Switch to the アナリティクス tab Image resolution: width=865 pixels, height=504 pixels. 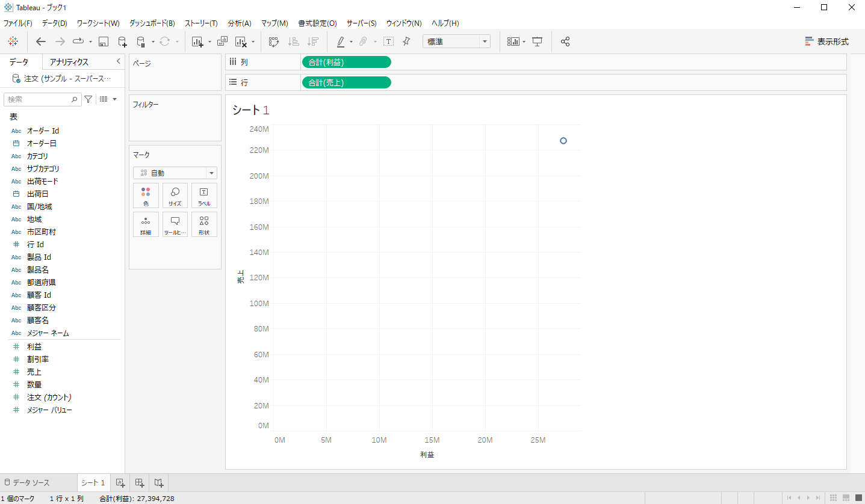(x=69, y=62)
